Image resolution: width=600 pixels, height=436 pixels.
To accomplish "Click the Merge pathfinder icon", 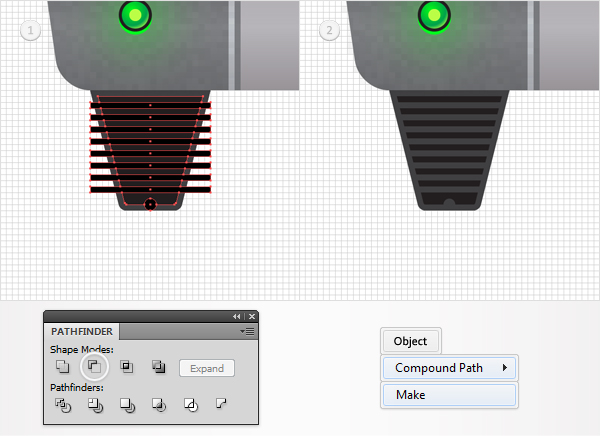I will 127,405.
